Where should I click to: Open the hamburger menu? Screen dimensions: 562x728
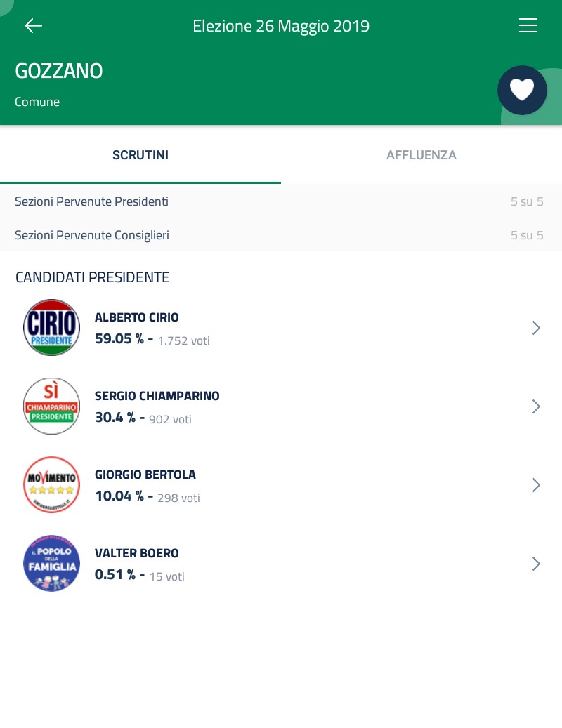pyautogui.click(x=528, y=26)
